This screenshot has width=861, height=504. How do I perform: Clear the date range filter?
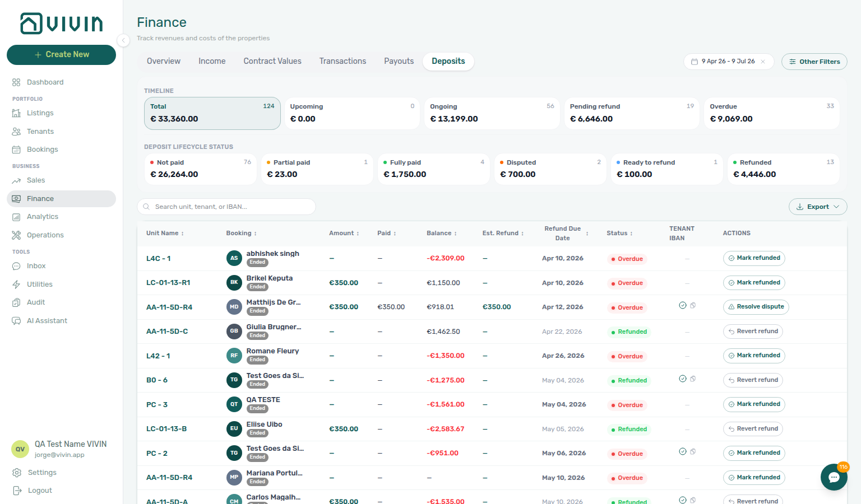click(x=763, y=62)
